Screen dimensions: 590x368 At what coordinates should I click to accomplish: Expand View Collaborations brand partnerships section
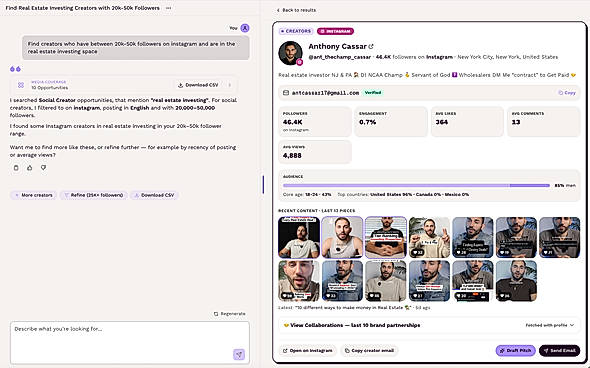[x=429, y=325]
